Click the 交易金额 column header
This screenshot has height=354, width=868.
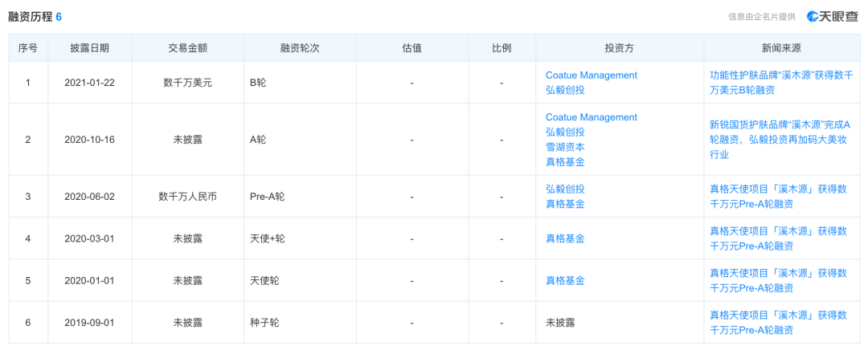coord(187,48)
